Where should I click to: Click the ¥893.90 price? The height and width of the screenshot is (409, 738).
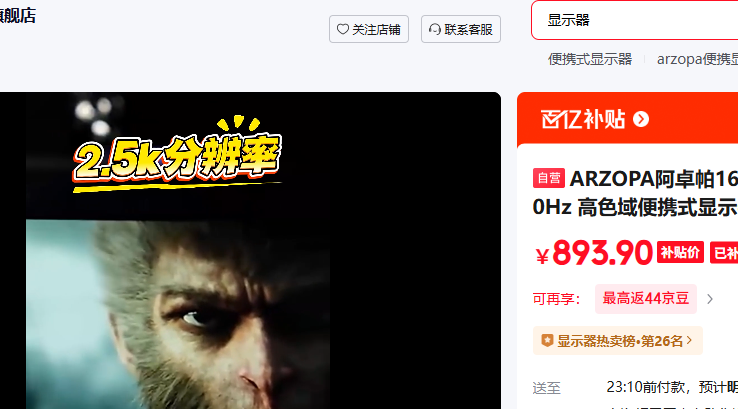pos(594,253)
